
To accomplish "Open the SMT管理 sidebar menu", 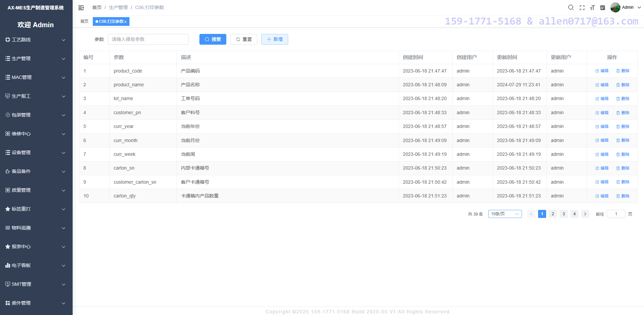I will pyautogui.click(x=36, y=284).
